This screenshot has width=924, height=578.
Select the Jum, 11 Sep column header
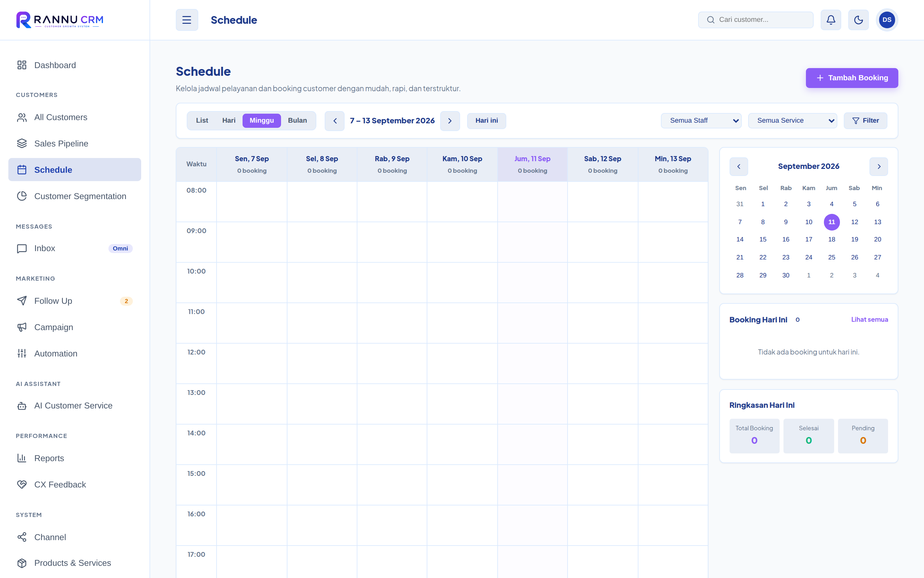[x=532, y=164]
